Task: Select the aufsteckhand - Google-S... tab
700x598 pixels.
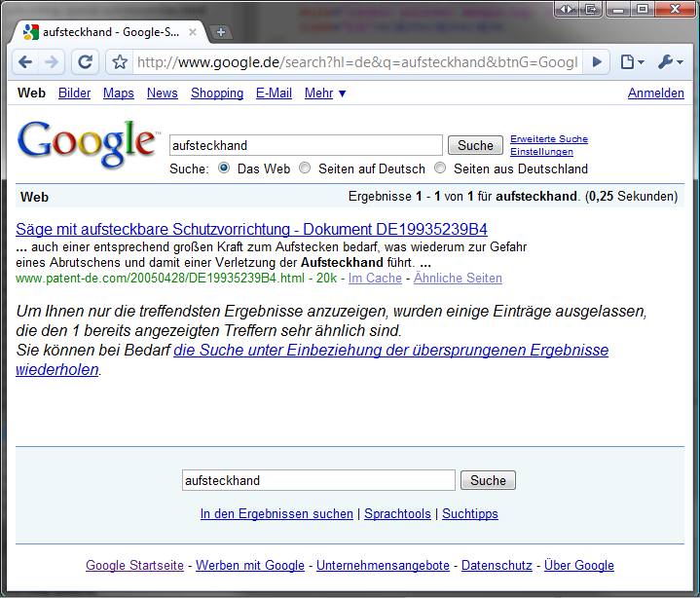Action: pos(111,32)
